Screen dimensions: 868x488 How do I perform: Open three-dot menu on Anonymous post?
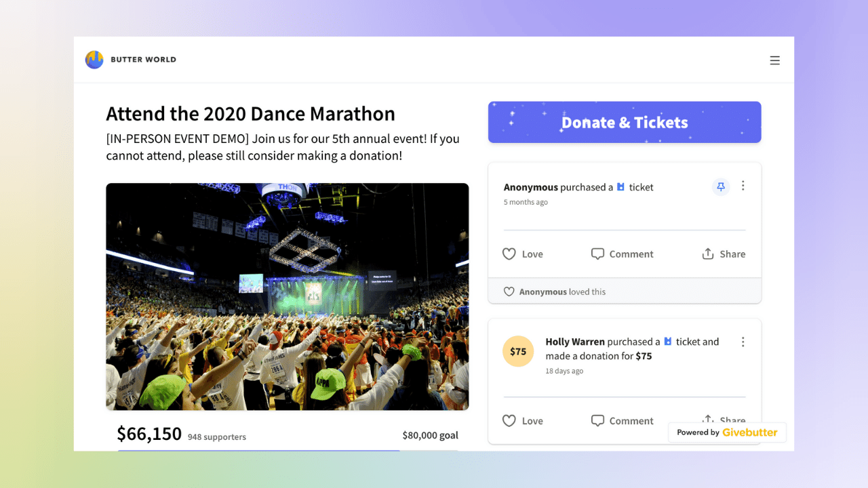[743, 186]
